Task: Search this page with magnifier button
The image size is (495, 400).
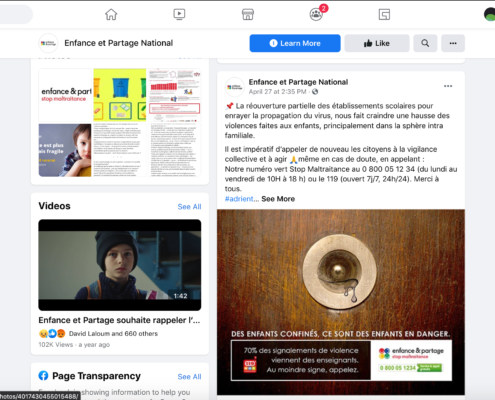Action: pos(425,43)
